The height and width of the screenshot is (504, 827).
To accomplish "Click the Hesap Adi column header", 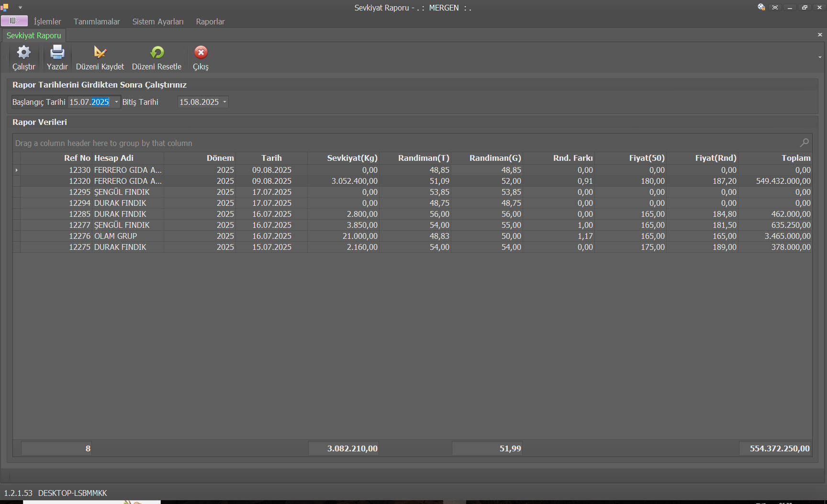I will 114,158.
